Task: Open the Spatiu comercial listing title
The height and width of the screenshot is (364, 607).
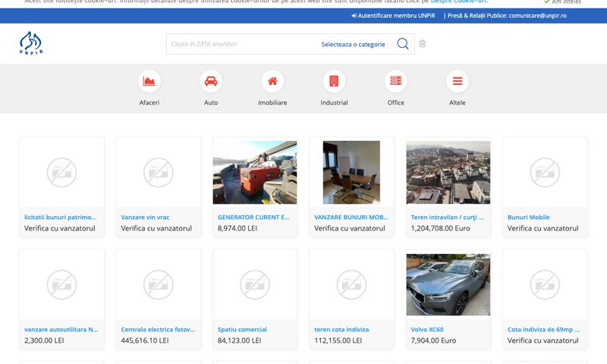Action: [242, 330]
